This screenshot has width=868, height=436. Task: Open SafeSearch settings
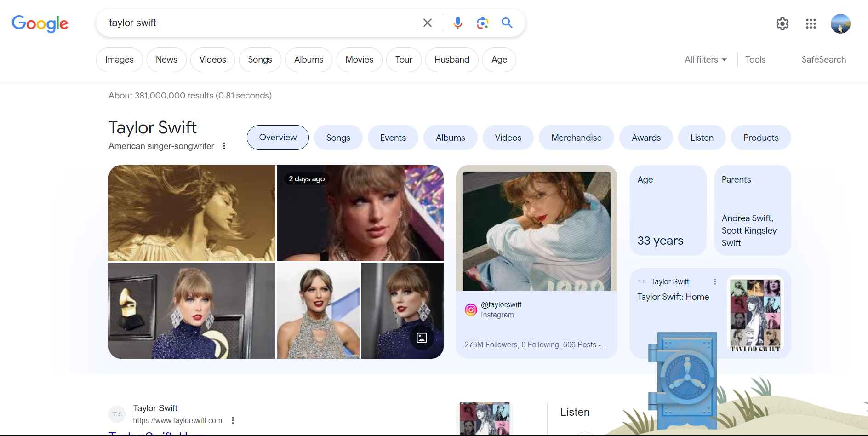click(823, 60)
